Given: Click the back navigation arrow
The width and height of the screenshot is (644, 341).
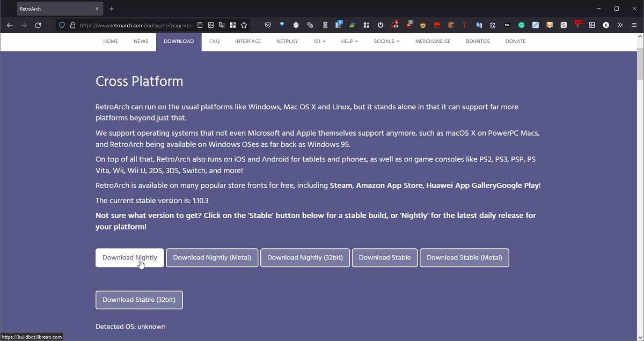Looking at the screenshot, I should [x=9, y=25].
